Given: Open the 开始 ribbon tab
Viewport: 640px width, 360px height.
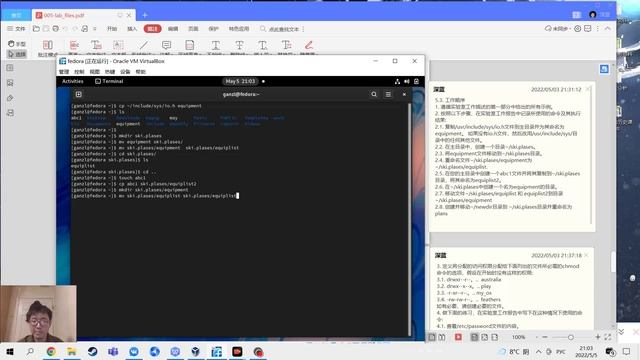Looking at the screenshot, I should pos(112,29).
